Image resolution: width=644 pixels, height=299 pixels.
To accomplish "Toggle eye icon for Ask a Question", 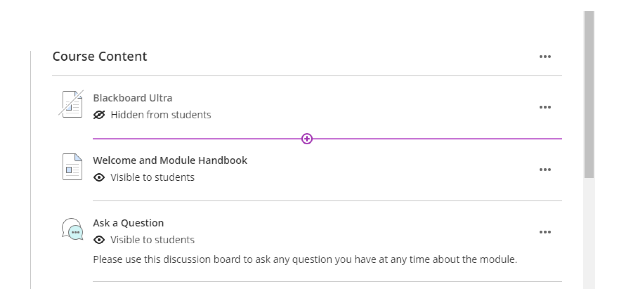I will click(99, 240).
